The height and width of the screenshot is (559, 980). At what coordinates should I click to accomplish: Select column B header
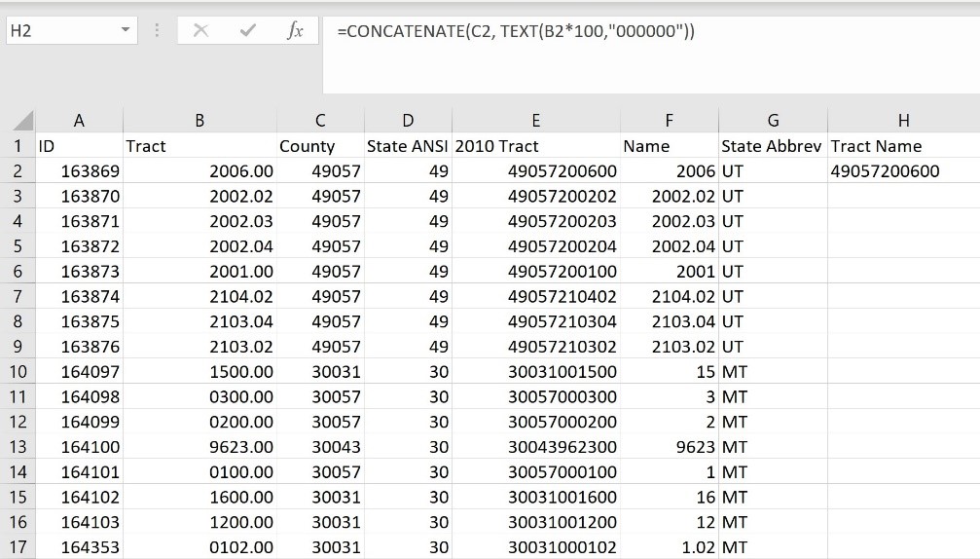point(200,121)
